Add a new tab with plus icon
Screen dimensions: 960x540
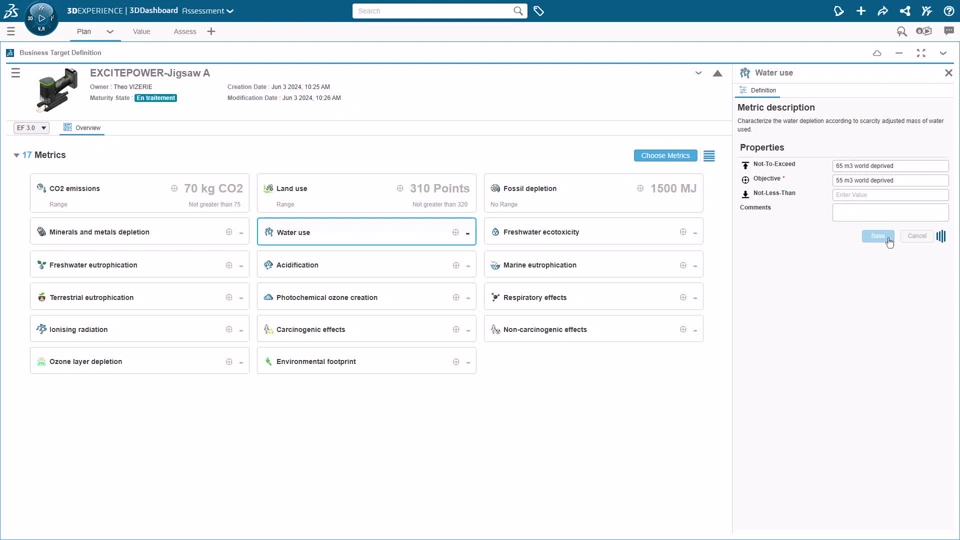tap(211, 31)
